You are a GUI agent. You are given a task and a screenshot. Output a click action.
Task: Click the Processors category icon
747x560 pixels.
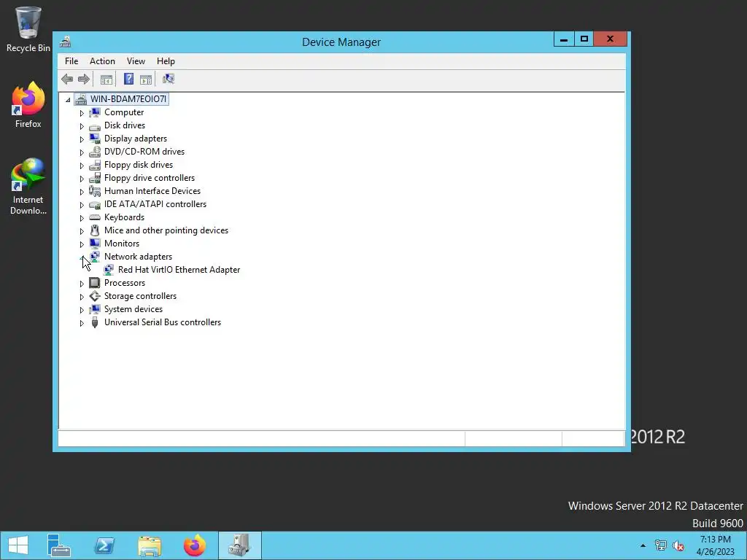[x=95, y=283]
